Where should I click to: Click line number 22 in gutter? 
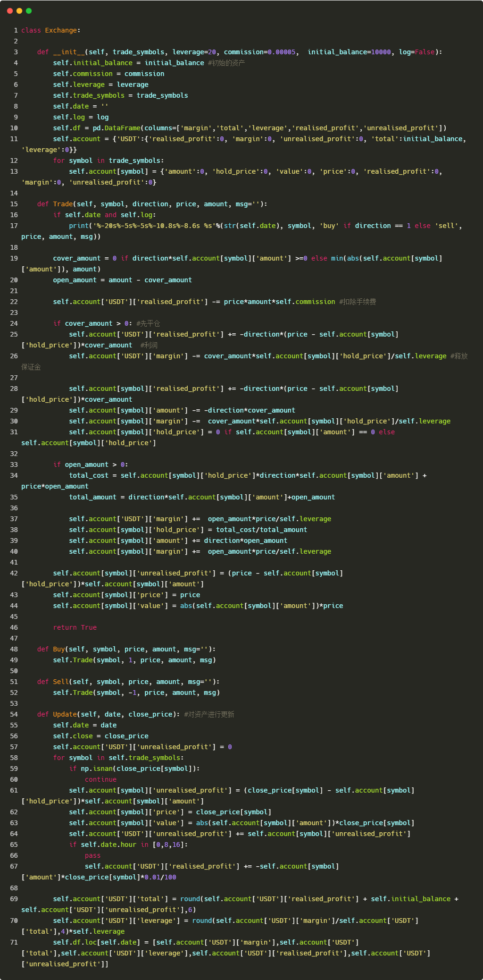[x=14, y=302]
